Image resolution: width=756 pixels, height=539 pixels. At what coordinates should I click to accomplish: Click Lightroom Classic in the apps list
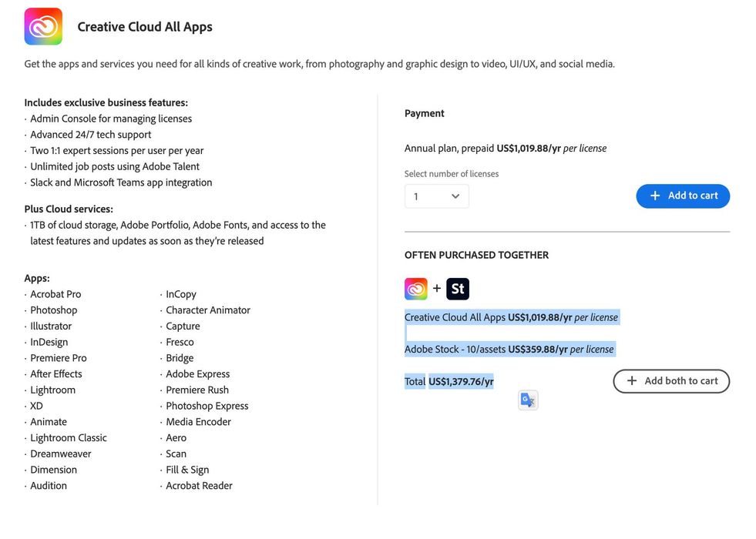click(69, 437)
